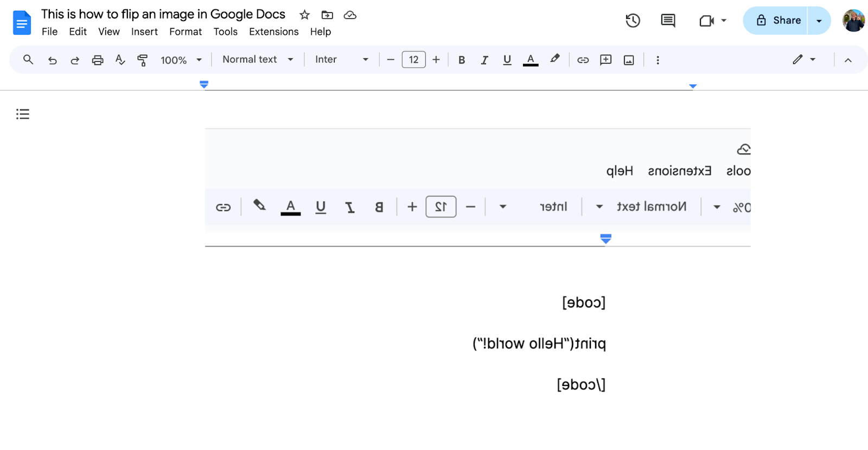Click the font size field showing 12
This screenshot has height=450, width=868.
[414, 60]
